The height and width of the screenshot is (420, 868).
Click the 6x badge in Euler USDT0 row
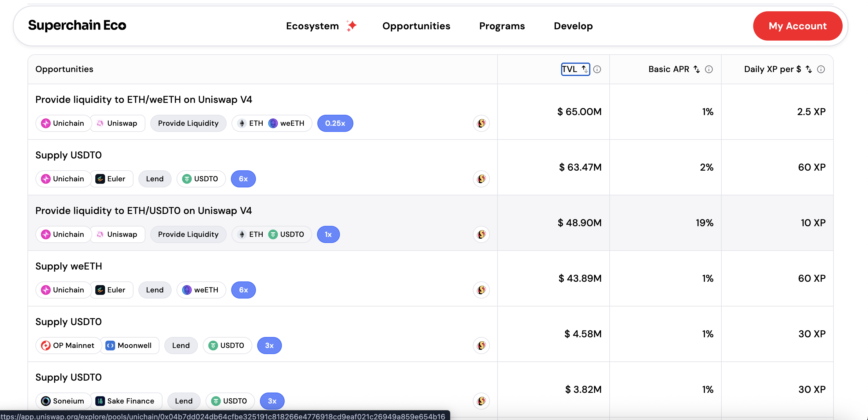243,179
